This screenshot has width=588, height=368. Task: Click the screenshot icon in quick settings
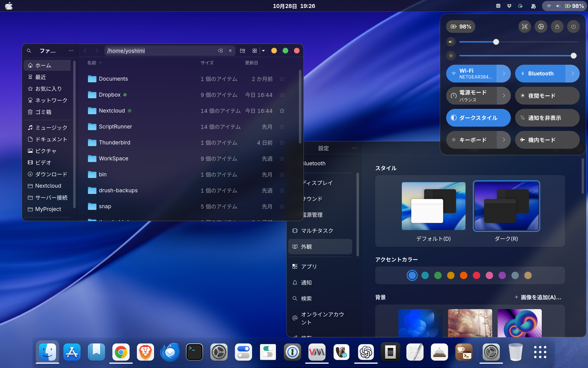tap(525, 27)
